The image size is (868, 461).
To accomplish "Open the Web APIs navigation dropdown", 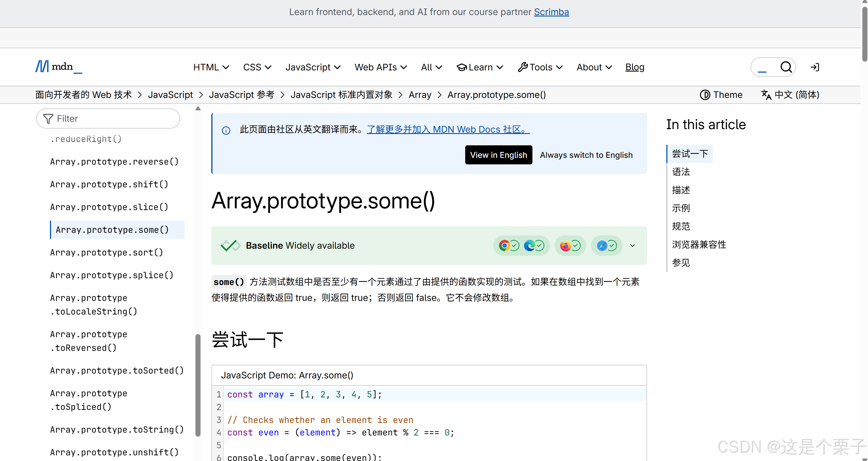I will pyautogui.click(x=380, y=67).
